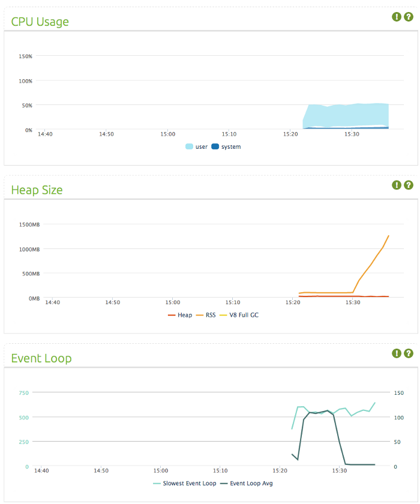
Task: Click the 15:30 marker on CPU chart axis
Action: tap(352, 134)
